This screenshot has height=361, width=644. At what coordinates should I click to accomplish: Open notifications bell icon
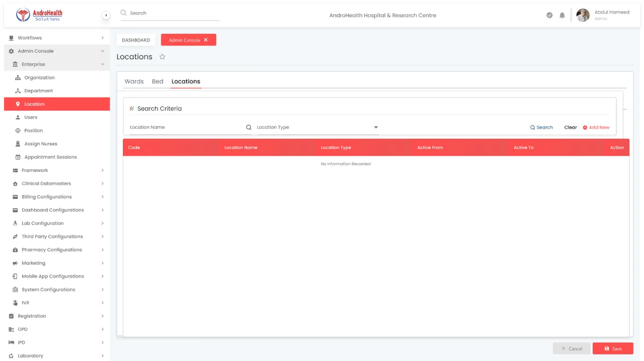point(562,15)
